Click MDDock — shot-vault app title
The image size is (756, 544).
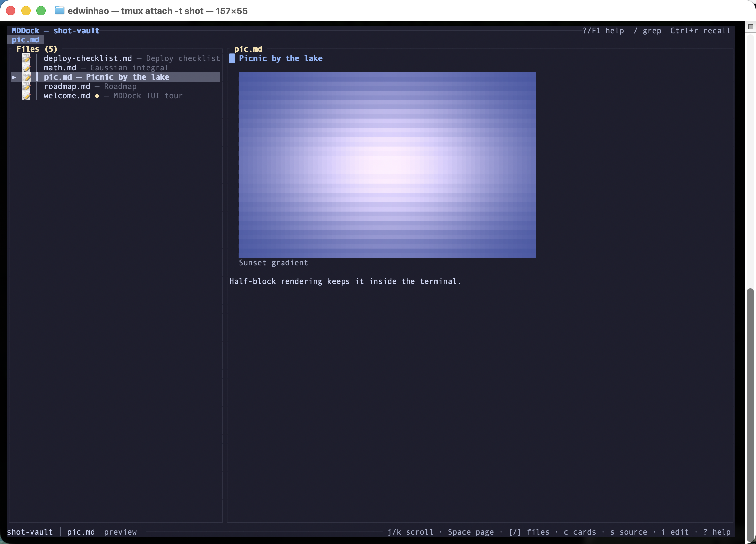tap(55, 31)
